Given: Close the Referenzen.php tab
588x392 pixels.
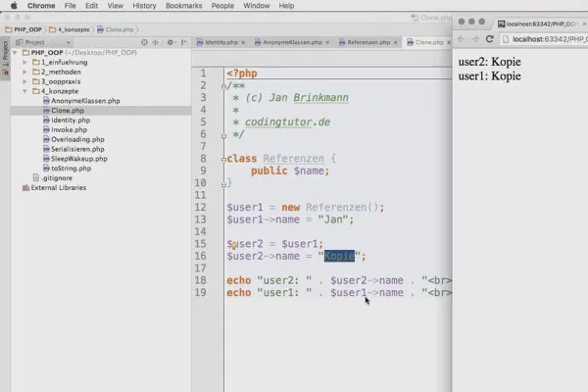Looking at the screenshot, I should coord(395,43).
